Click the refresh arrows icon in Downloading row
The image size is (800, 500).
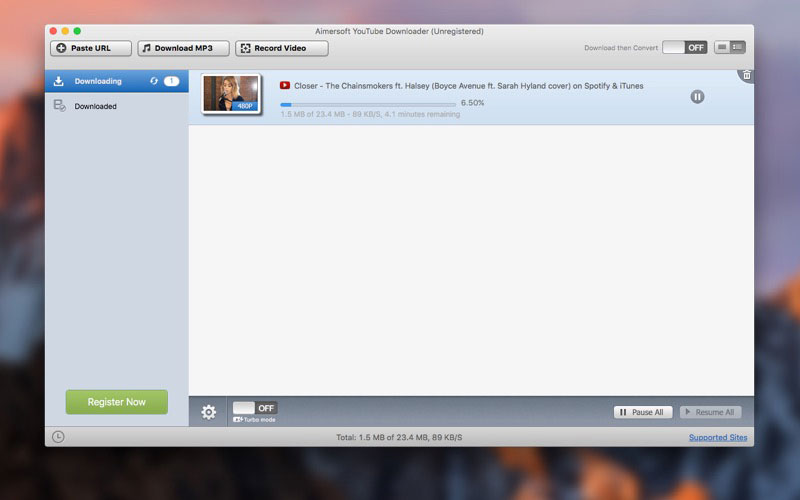(x=154, y=81)
